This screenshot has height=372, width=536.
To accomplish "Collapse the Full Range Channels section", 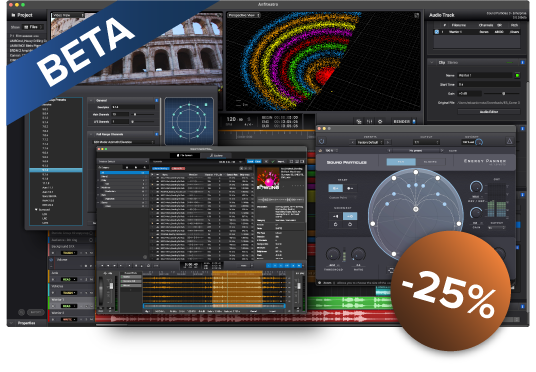I will pyautogui.click(x=91, y=134).
